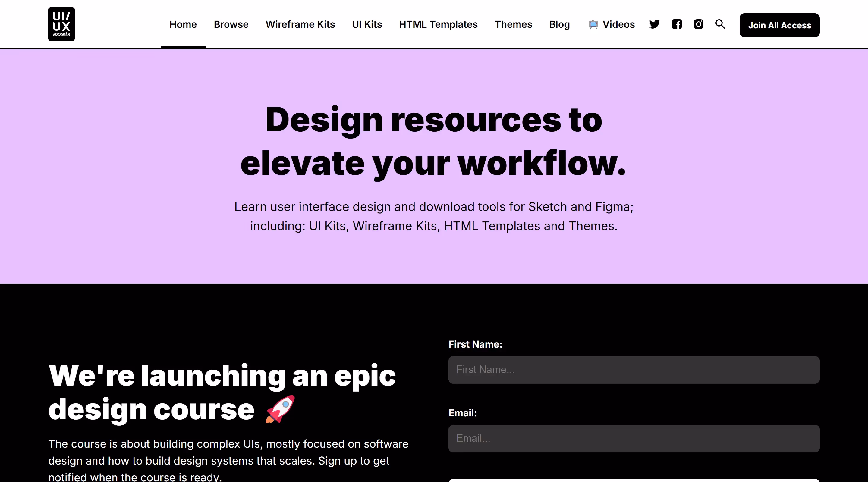This screenshot has width=868, height=482.
Task: Click the UI/UX assets logo
Action: [x=61, y=24]
